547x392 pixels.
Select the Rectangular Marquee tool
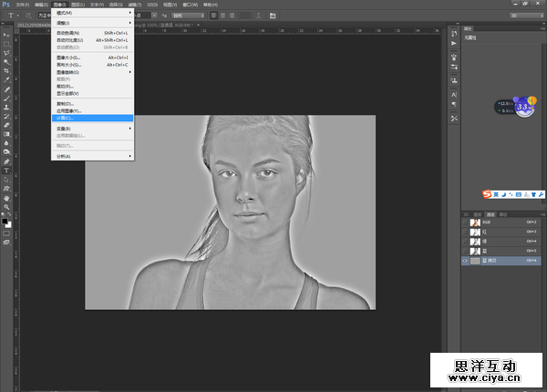pos(7,44)
